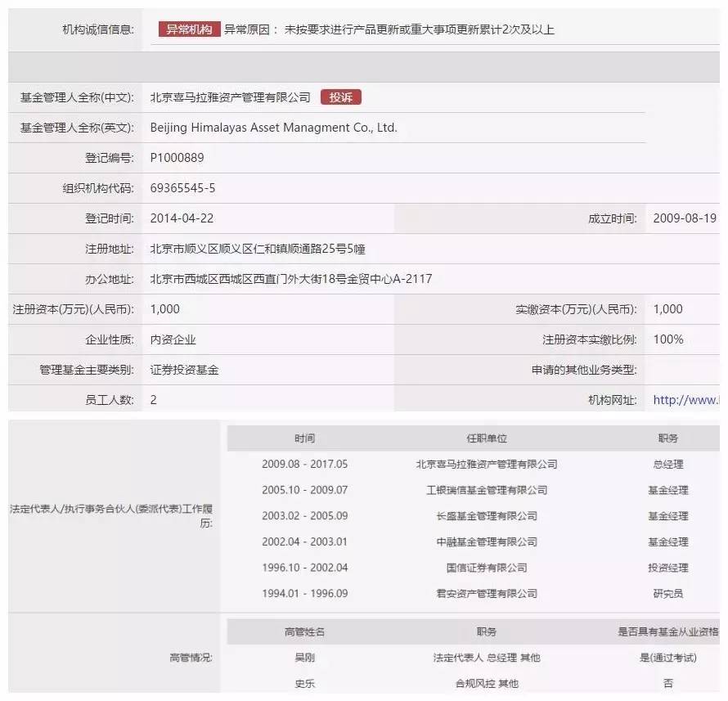The height and width of the screenshot is (701, 728).
Task: Click the red 异常机构 abnormal institution badge
Action: 189,29
